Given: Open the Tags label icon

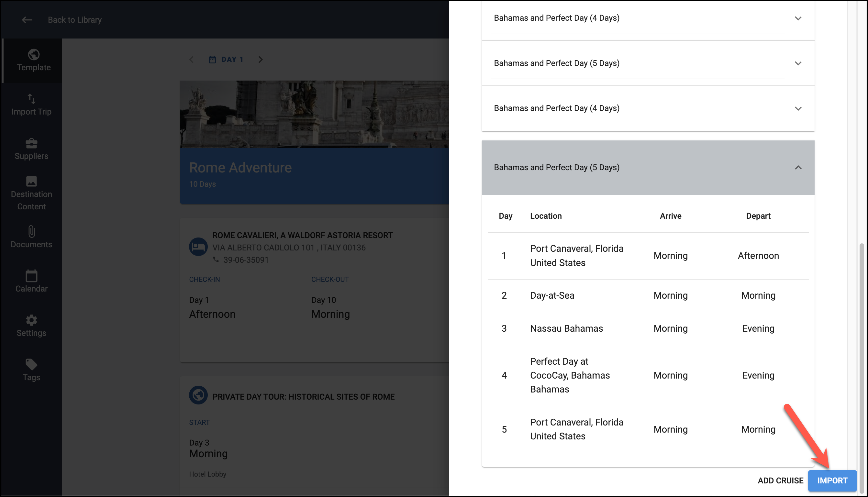Looking at the screenshot, I should [31, 365].
